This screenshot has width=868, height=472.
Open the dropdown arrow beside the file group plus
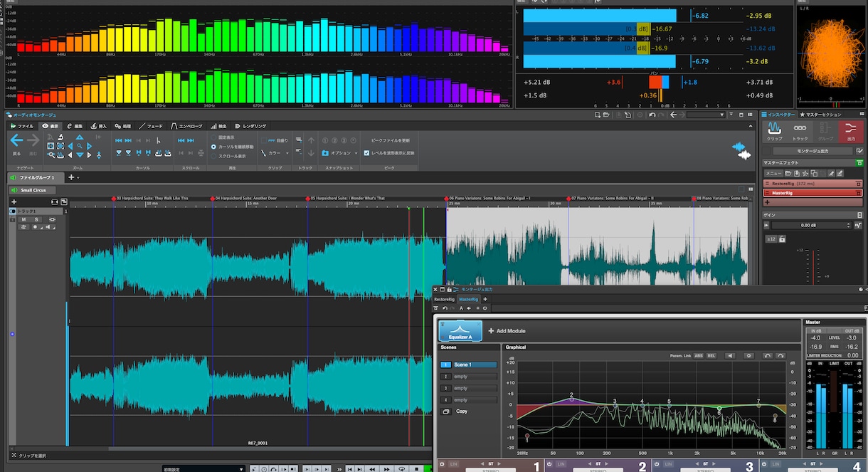click(x=78, y=177)
